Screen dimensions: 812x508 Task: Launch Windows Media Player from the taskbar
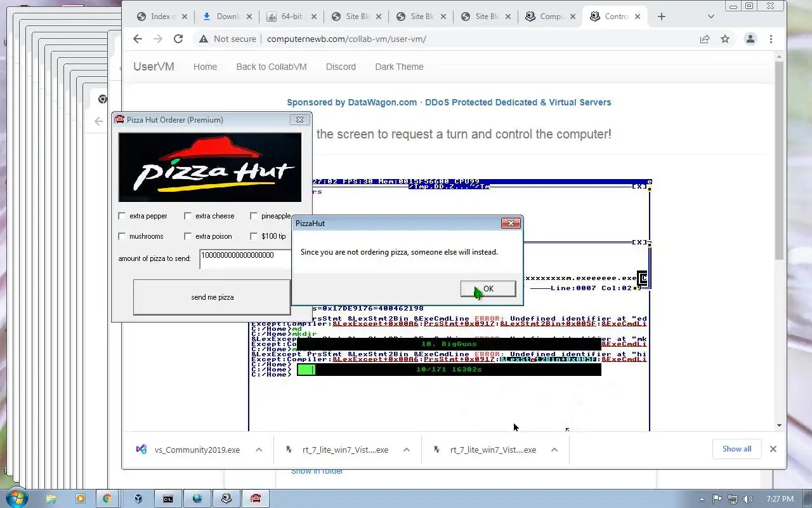(81, 498)
